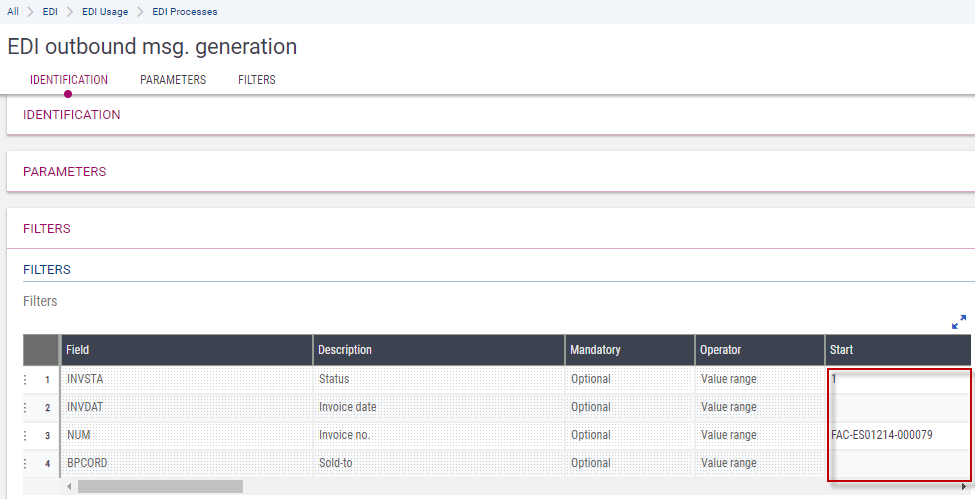Open row 4 actions menu handle
Viewport: 975px width, 499px height.
25,464
